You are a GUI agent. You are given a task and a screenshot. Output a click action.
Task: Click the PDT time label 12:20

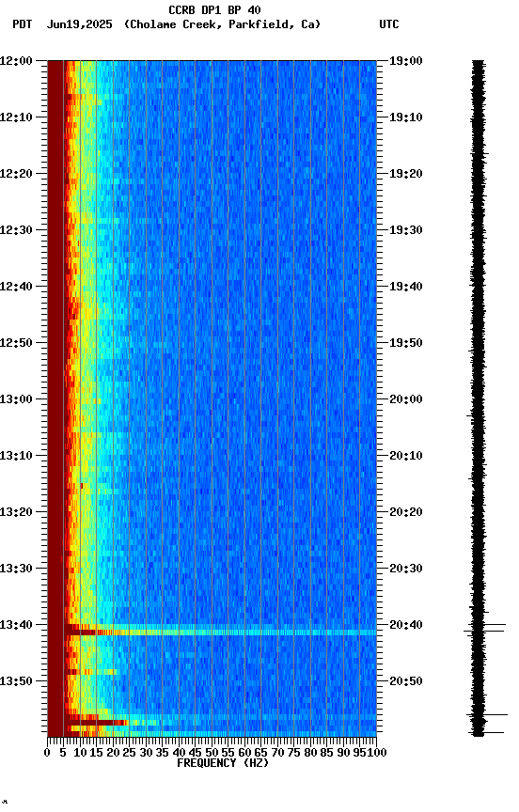click(x=16, y=174)
